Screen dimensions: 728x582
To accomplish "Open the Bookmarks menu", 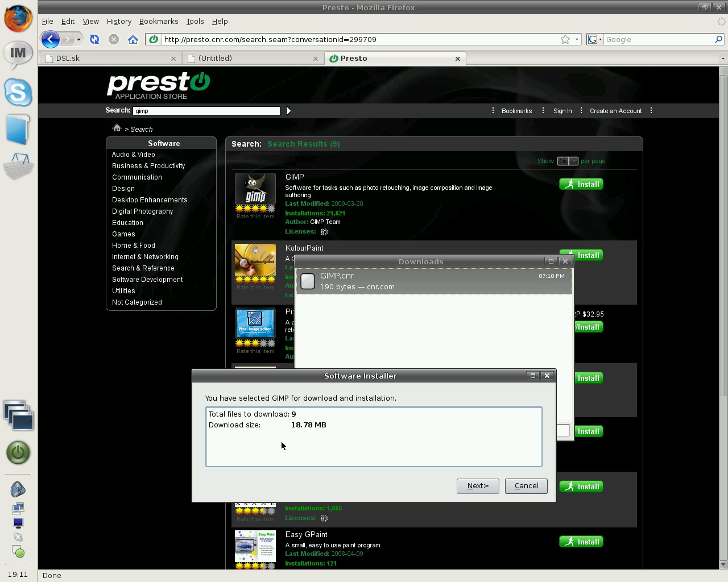I will coord(159,21).
